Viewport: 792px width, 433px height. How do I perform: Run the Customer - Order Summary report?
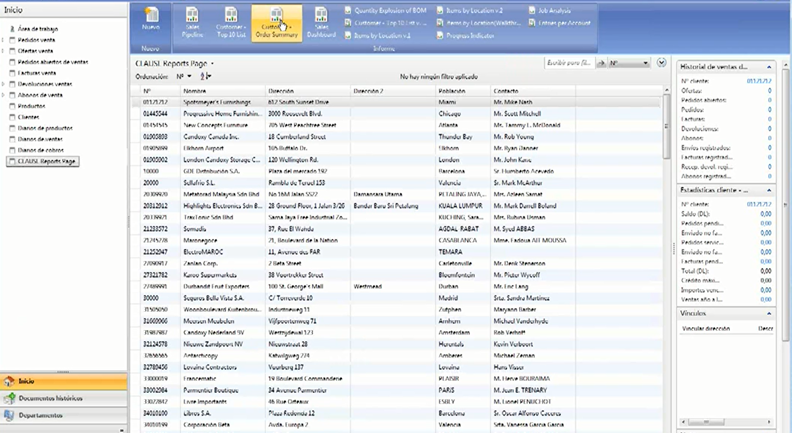(276, 23)
